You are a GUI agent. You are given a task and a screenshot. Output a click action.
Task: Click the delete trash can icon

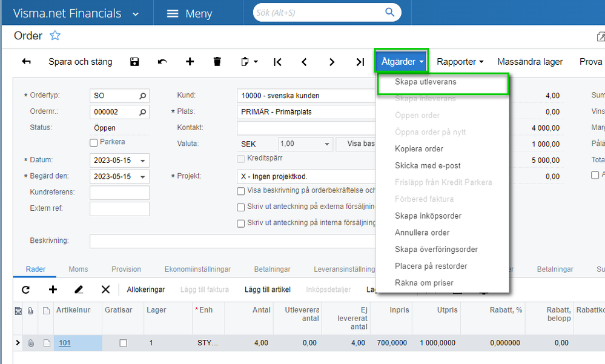pos(217,61)
